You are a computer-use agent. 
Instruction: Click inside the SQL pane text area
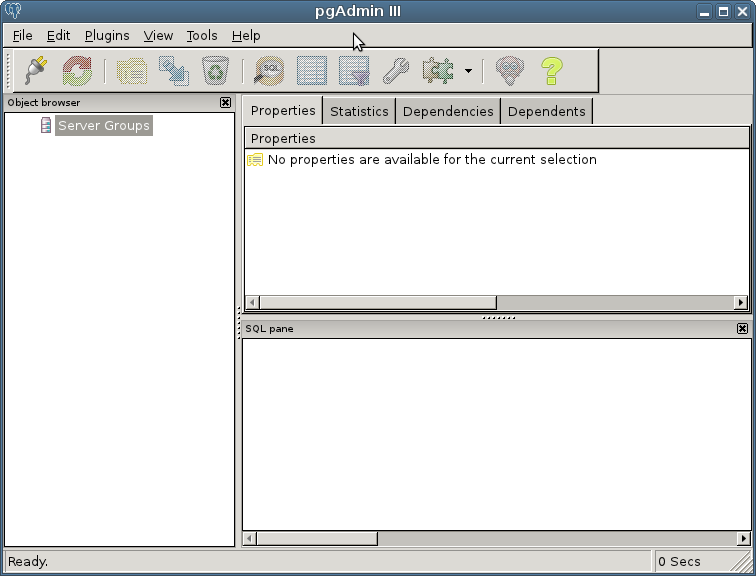click(x=497, y=434)
